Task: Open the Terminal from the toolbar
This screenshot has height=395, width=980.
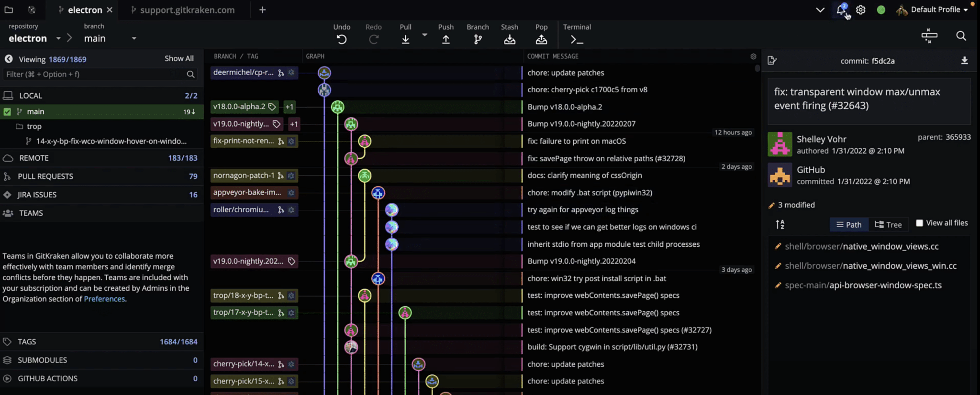Action: [577, 40]
